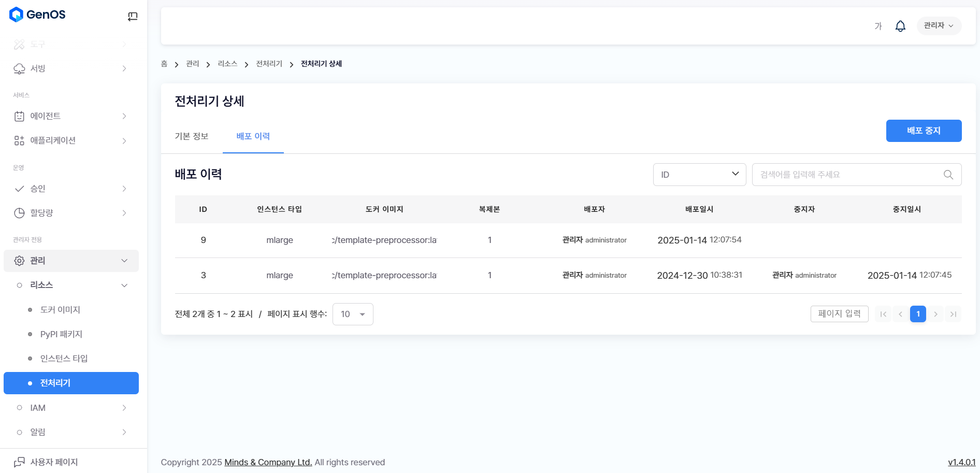Click the font size '가' icon
Image resolution: width=980 pixels, height=473 pixels.
(878, 26)
